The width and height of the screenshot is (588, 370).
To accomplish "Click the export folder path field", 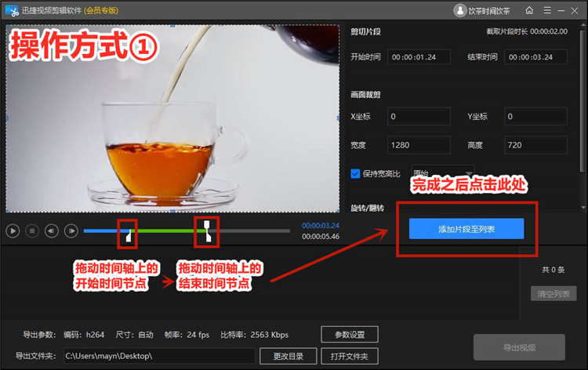I will pos(159,356).
